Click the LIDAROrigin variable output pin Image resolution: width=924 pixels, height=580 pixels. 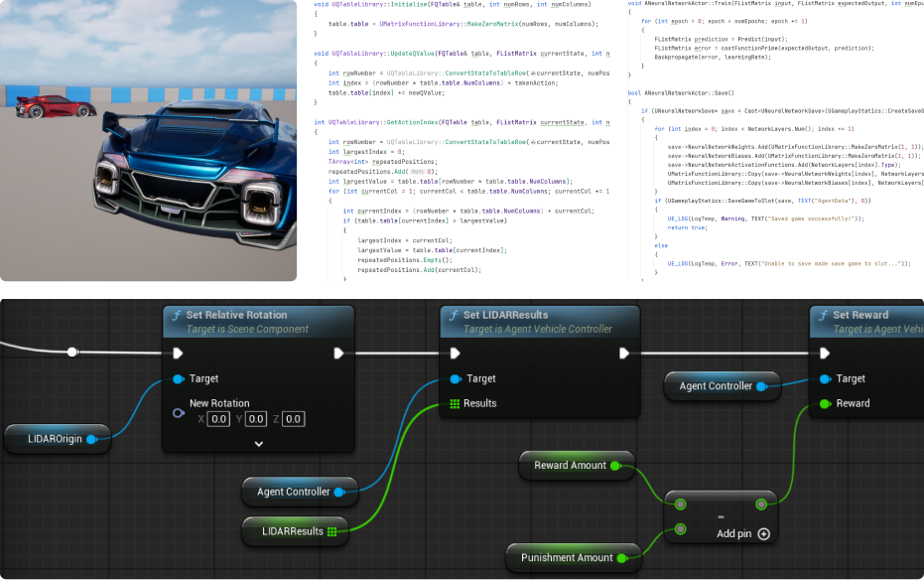[91, 439]
